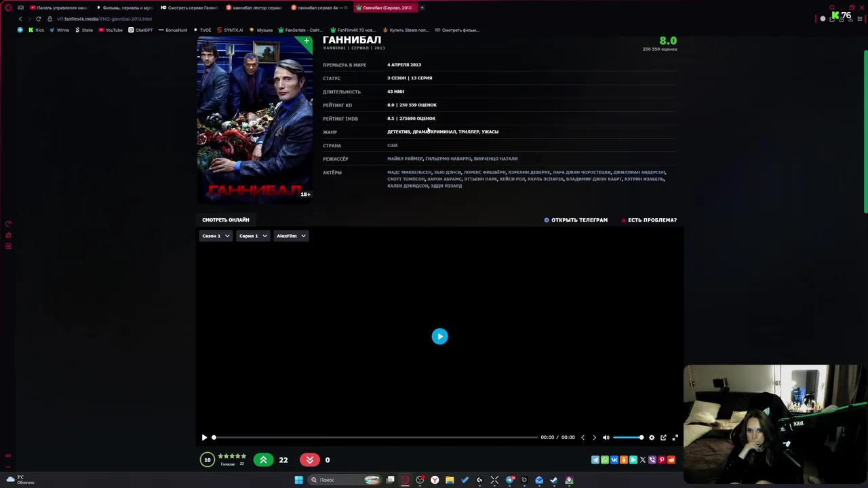
Task: Switch to Панель управления канала tab
Action: click(x=58, y=7)
